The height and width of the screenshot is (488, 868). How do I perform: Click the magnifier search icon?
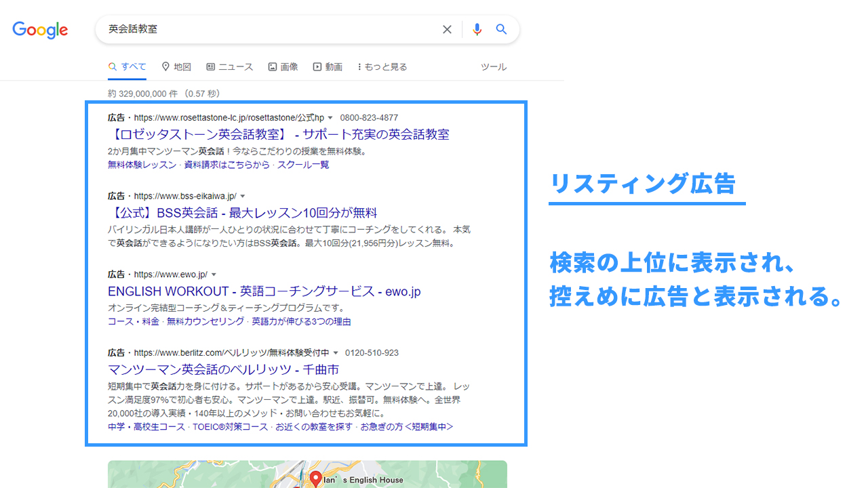tap(501, 29)
